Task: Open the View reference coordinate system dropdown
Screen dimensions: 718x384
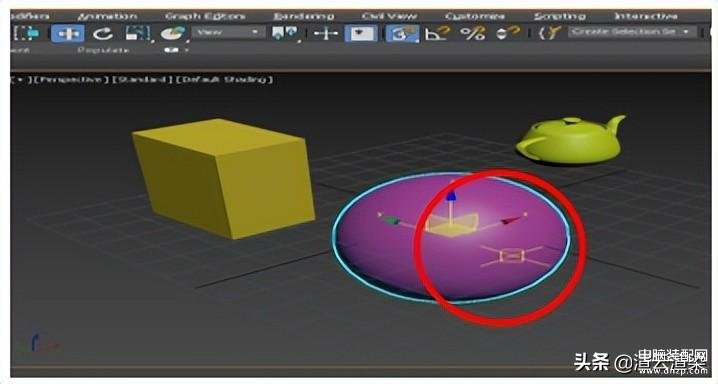Action: point(228,32)
